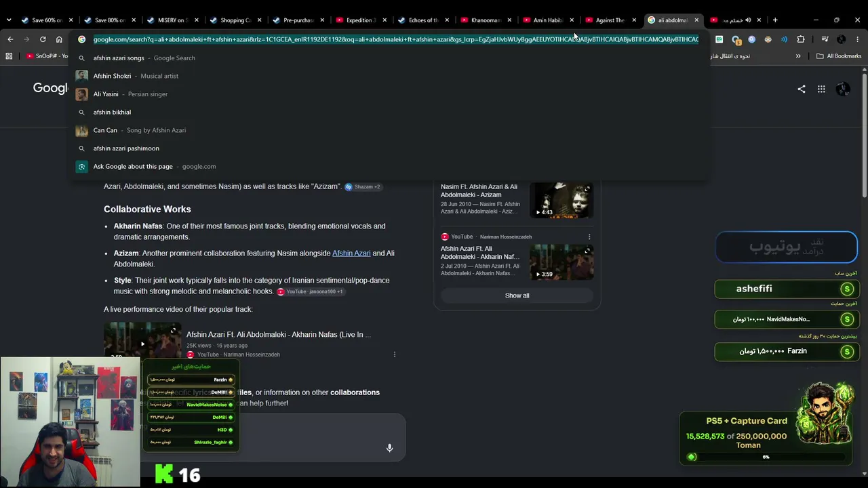Go back to the previous page

(10, 39)
